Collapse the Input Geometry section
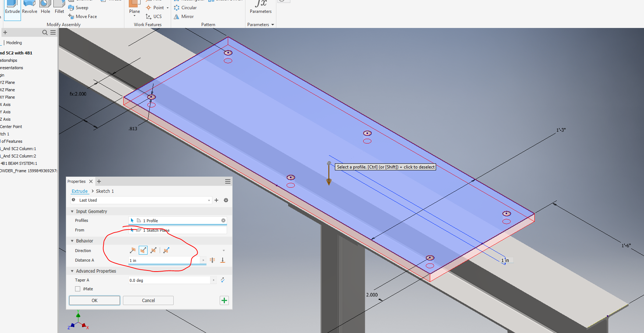 pyautogui.click(x=72, y=211)
